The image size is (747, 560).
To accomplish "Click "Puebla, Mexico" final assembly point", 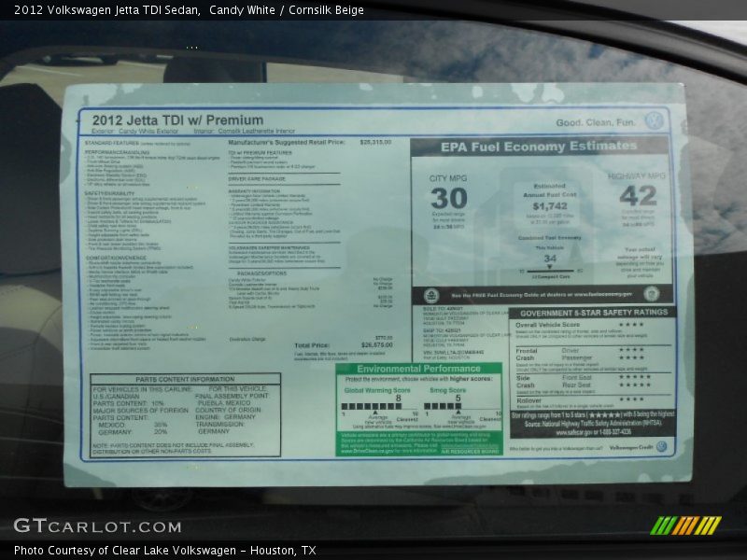I will 224,403.
